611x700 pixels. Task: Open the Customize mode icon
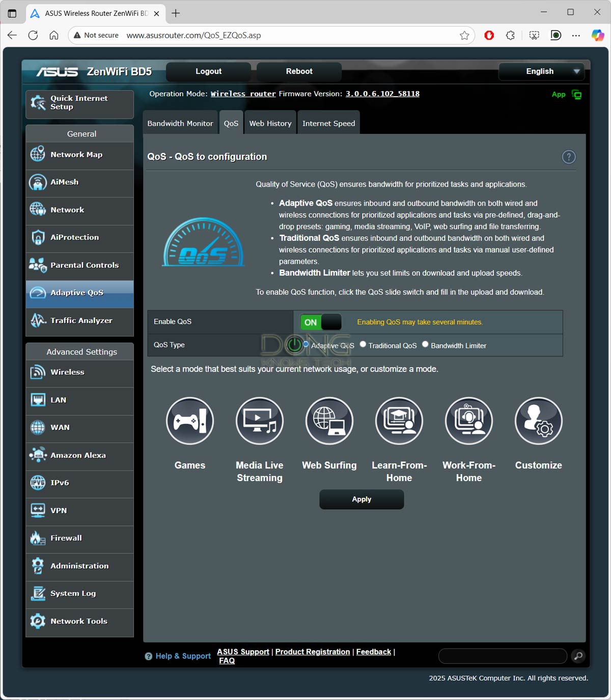539,421
